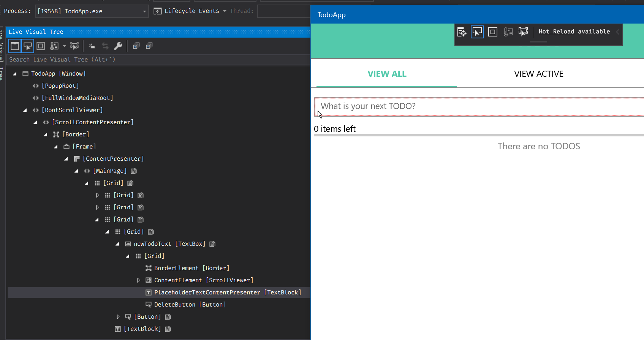Screen dimensions: 644x340
Task: Collapse the [ScrollContentPresenter] node
Action: click(x=35, y=122)
